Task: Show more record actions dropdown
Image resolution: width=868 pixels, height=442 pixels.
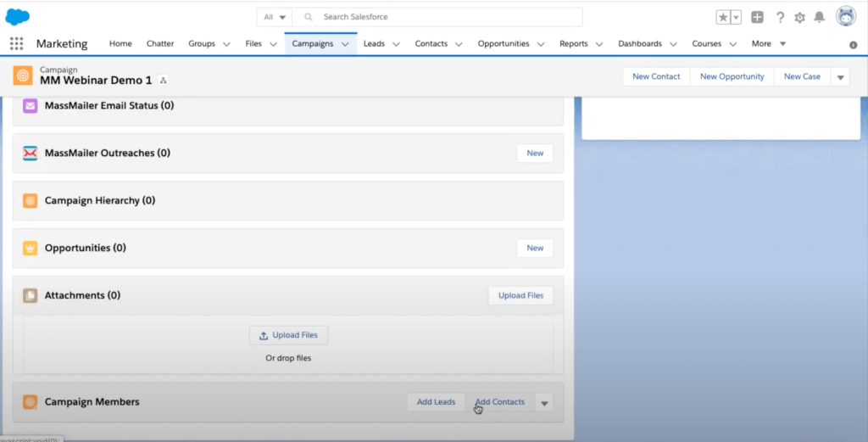Action: coord(840,77)
